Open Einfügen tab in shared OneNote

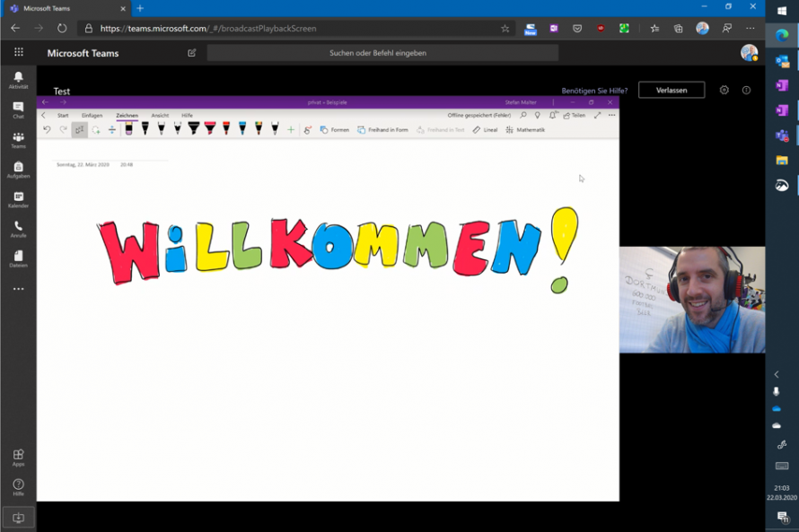[92, 116]
